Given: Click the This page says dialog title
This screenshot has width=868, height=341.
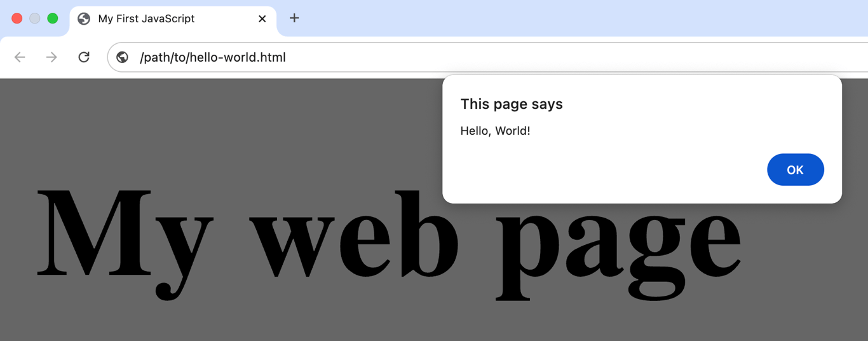Looking at the screenshot, I should coord(512,104).
